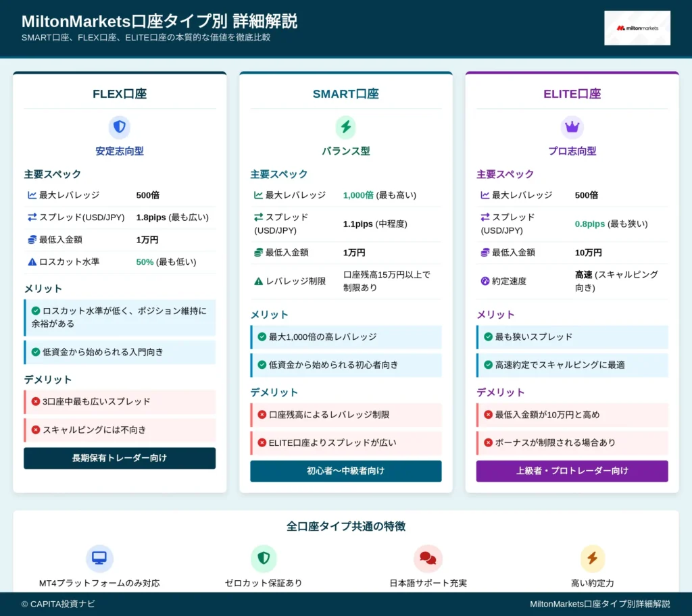Click the 1.1pips (中程度) spread value
The width and height of the screenshot is (692, 616).
coord(375,224)
